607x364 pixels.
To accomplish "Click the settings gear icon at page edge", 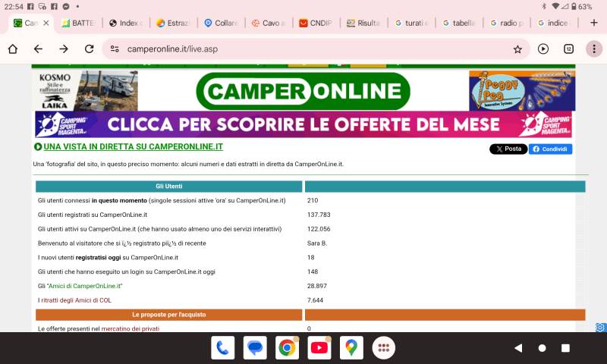I will (600, 328).
